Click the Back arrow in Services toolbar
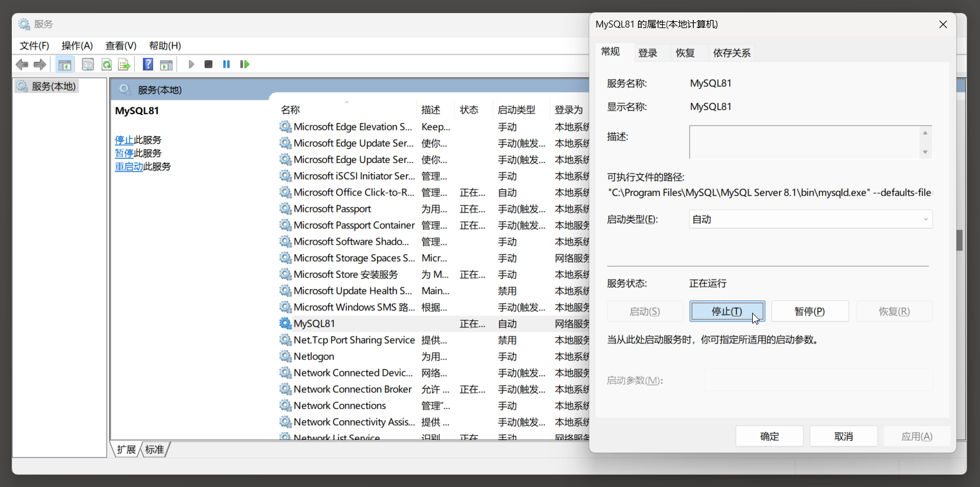This screenshot has width=980, height=487. 22,64
